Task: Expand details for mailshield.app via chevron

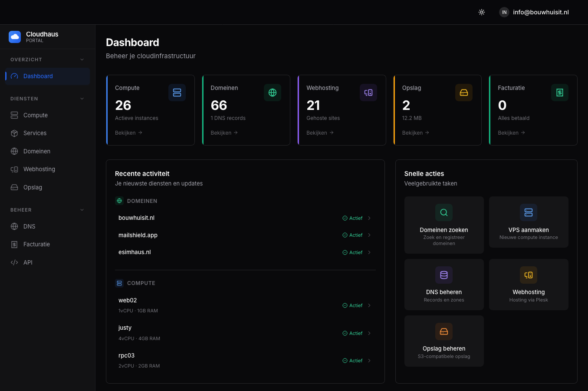Action: point(369,235)
